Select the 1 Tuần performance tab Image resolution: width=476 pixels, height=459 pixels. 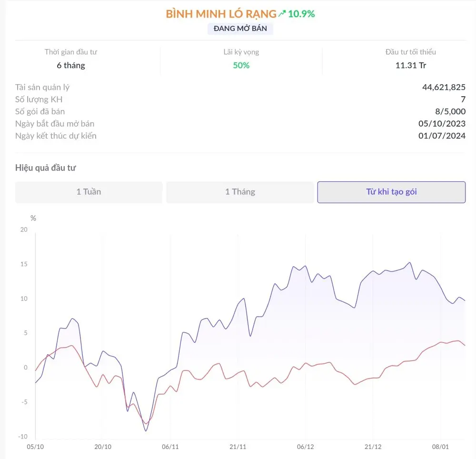pyautogui.click(x=89, y=192)
